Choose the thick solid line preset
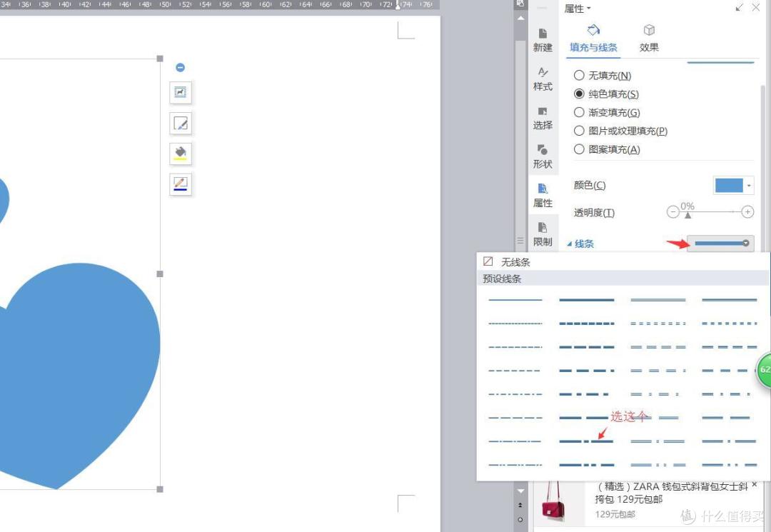771x532 pixels. pos(587,300)
